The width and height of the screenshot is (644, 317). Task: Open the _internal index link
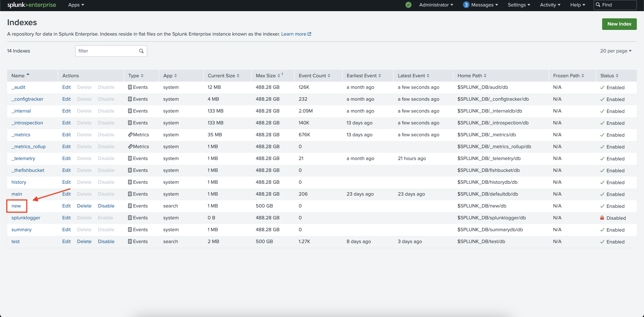tap(21, 111)
